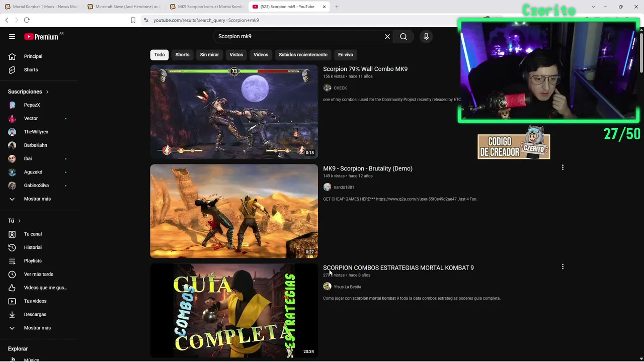Open a new browser tab

click(x=337, y=7)
